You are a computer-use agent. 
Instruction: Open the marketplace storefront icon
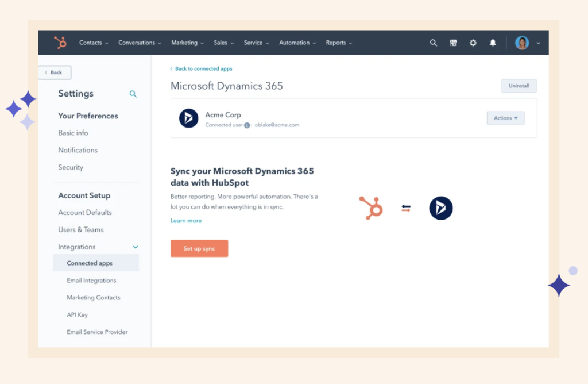(453, 43)
